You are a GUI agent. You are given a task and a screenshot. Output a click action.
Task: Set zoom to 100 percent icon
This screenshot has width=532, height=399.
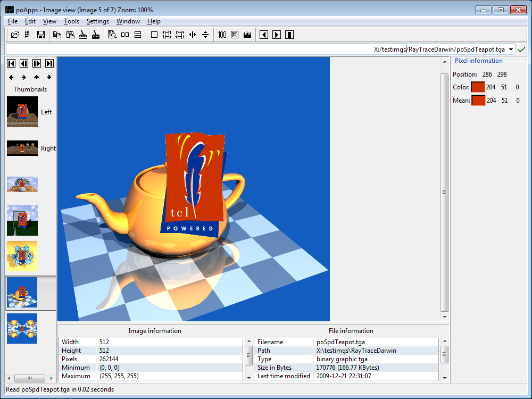tap(222, 35)
